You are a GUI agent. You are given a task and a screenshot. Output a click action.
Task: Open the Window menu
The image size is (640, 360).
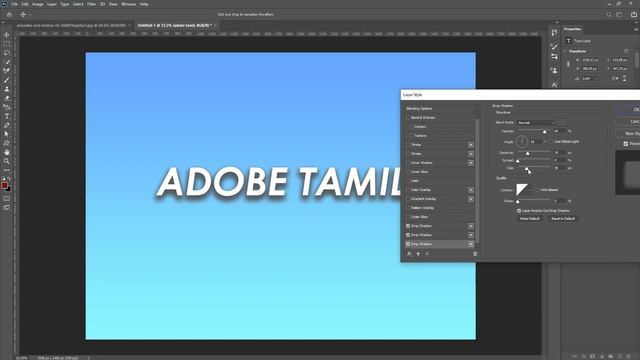point(128,4)
